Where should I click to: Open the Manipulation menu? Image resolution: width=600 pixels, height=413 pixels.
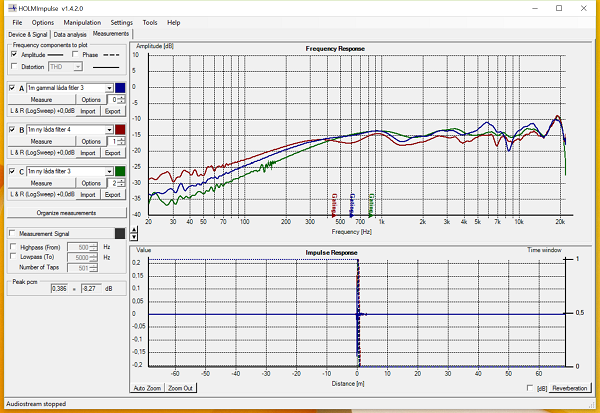tap(82, 23)
